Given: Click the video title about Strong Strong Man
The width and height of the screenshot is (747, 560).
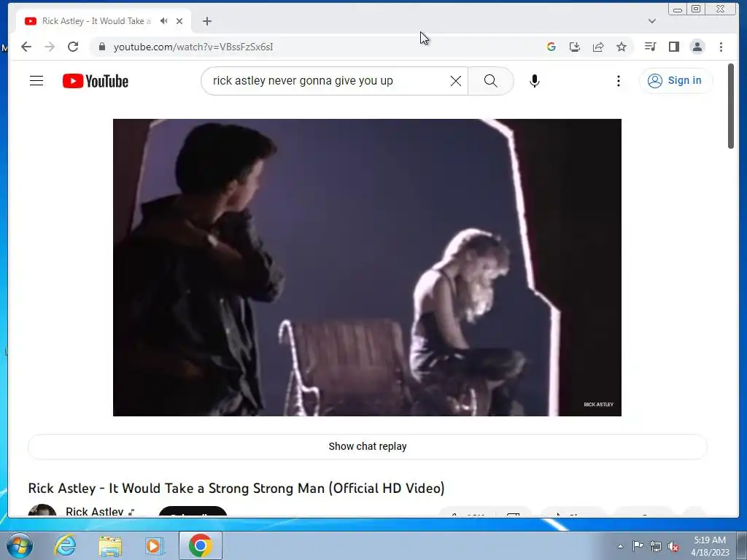Looking at the screenshot, I should 236,488.
